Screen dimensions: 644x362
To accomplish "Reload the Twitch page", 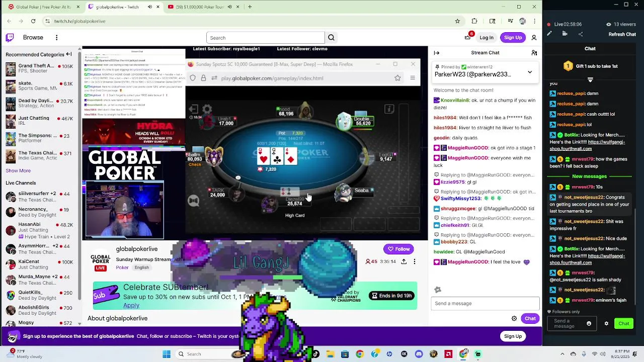I will point(33,21).
